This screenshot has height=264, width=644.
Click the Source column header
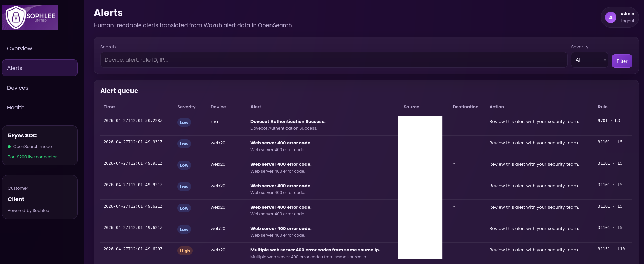tap(411, 107)
